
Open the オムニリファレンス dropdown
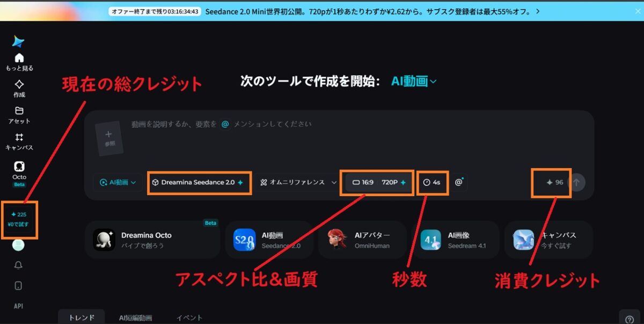298,183
